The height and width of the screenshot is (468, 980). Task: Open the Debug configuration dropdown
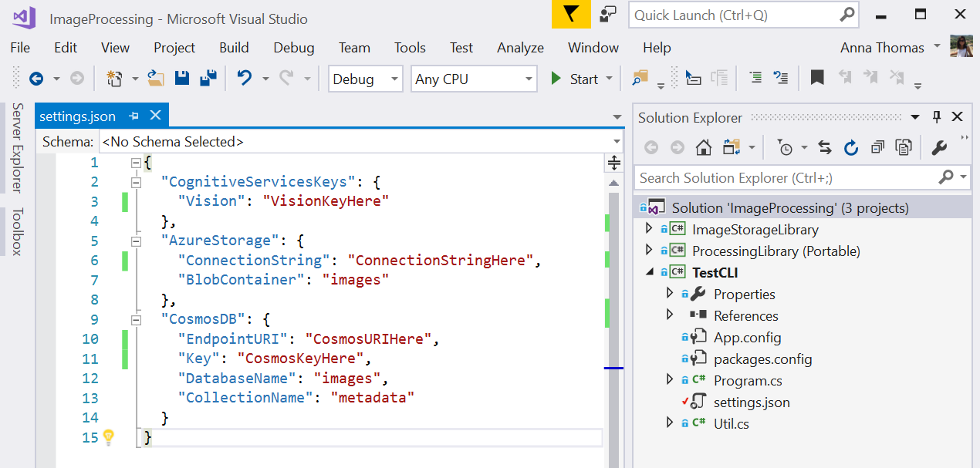pyautogui.click(x=394, y=79)
